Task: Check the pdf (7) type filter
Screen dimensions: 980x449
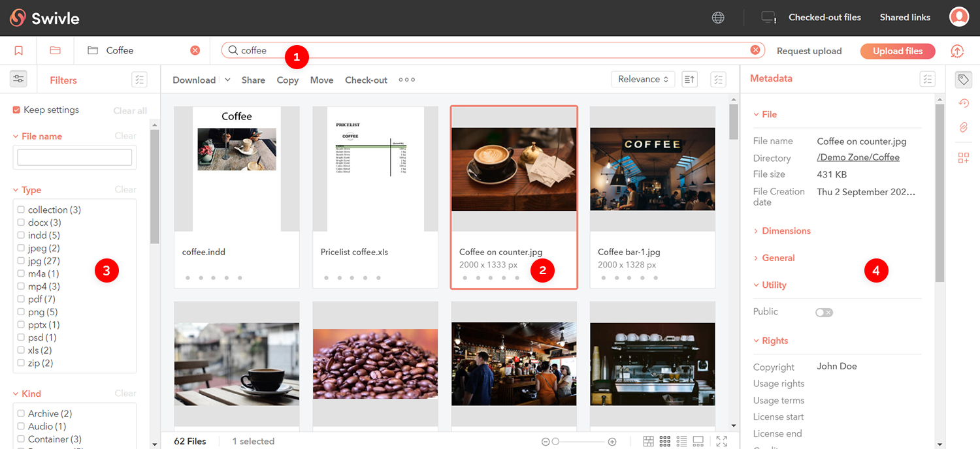Action: click(22, 300)
